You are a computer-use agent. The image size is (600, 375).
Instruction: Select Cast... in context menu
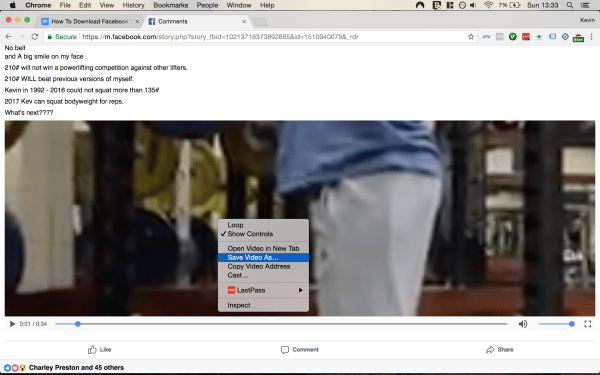[x=263, y=275]
